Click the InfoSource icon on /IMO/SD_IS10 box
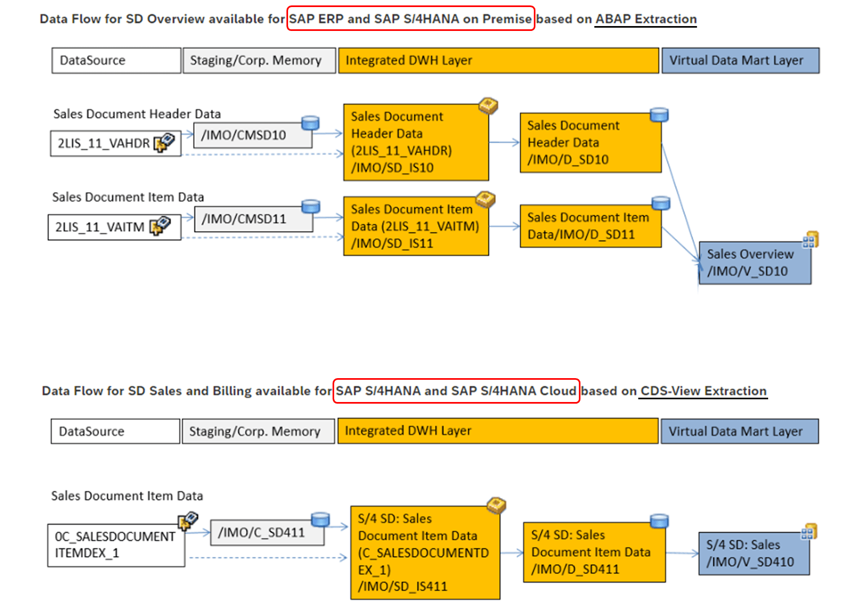The height and width of the screenshot is (606, 868). (488, 106)
